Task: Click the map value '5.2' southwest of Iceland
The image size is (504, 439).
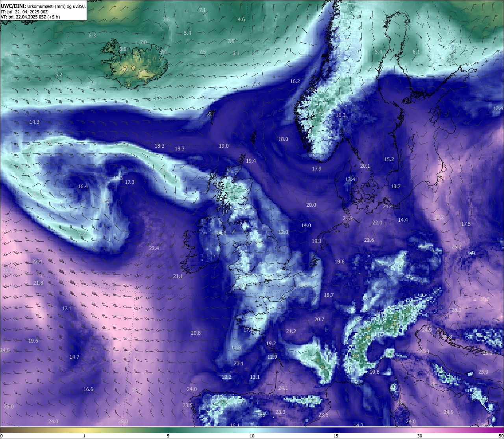Action: coord(59,74)
